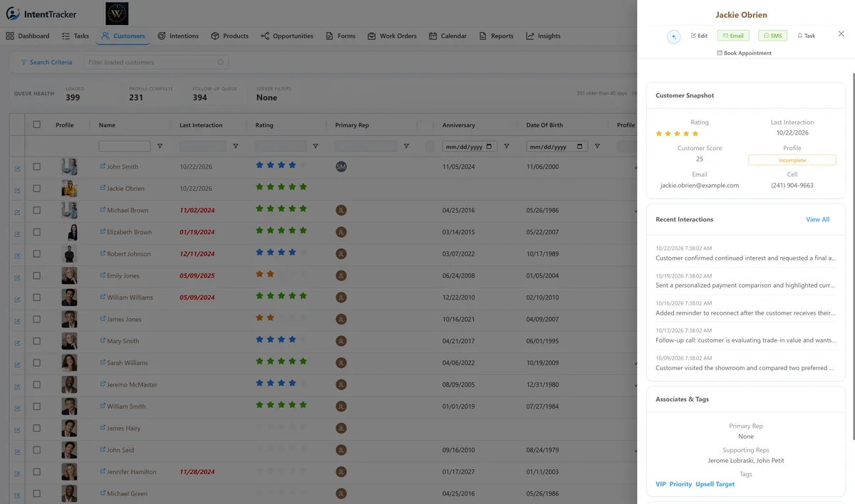Open the Calendar tab
855x504 pixels.
[447, 36]
